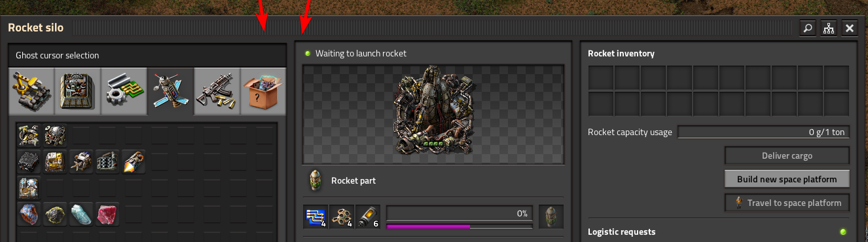Click the green light beside Waiting to launch
Image resolution: width=868 pixels, height=242 pixels.
(307, 53)
